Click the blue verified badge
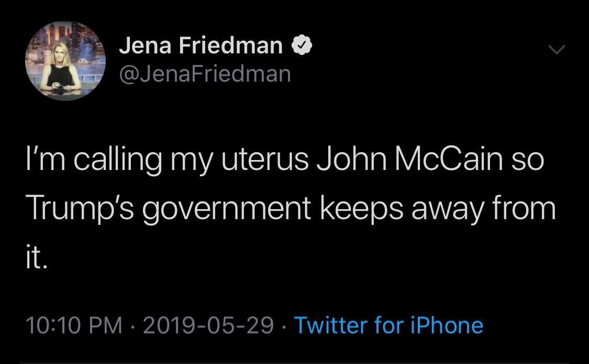The height and width of the screenshot is (364, 589). coord(302,47)
